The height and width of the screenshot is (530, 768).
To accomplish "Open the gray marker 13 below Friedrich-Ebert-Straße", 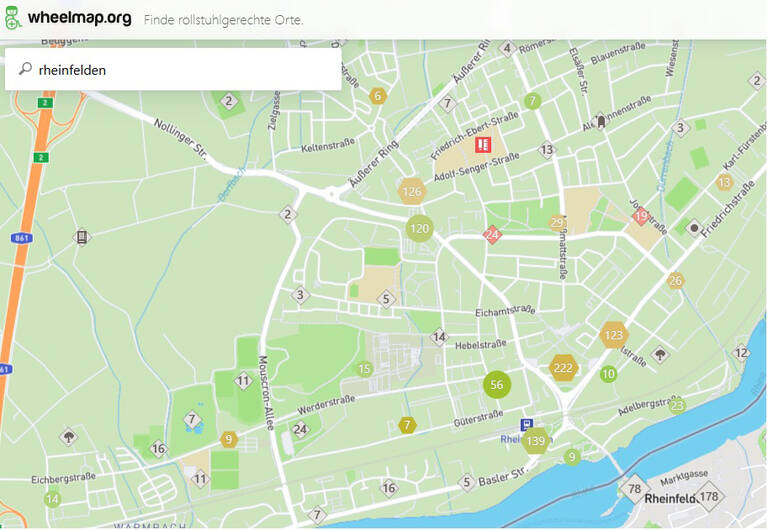I will 547,149.
